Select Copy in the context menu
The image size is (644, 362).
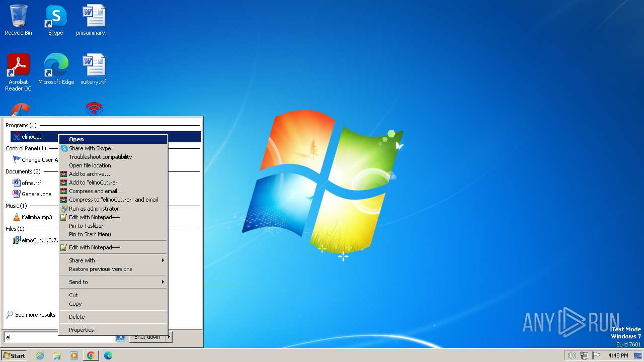point(113,304)
